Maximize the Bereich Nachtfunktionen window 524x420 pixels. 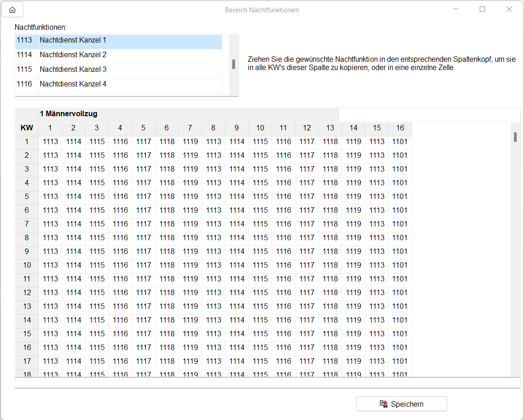pos(482,10)
